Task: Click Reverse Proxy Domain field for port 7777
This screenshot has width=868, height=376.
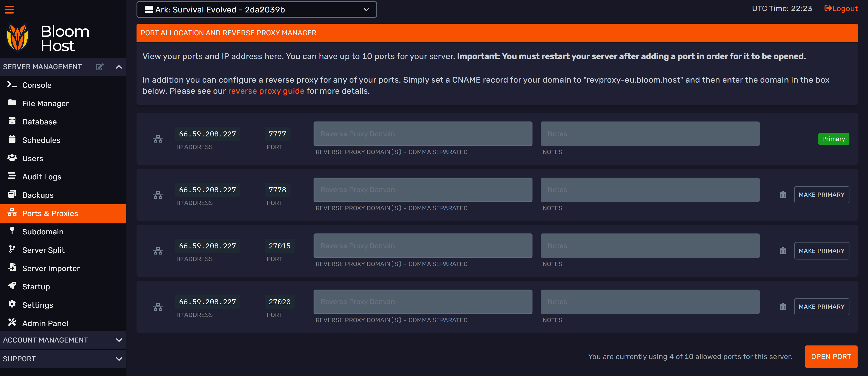Action: (422, 134)
